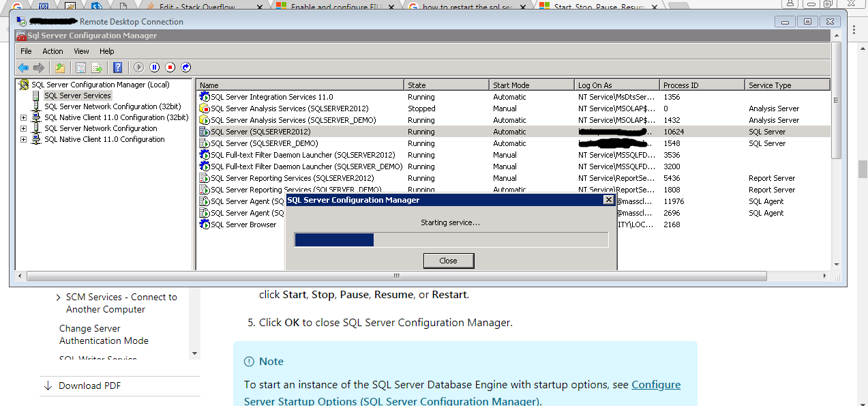Click the X in the Starting service dialog title bar
Screen dimensions: 868x406
[609, 200]
